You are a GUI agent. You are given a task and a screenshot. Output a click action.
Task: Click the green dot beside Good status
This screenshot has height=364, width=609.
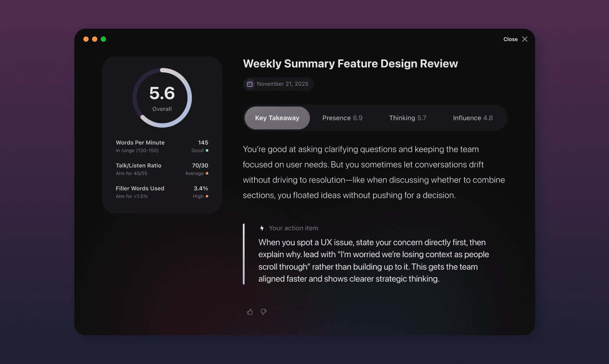click(207, 150)
